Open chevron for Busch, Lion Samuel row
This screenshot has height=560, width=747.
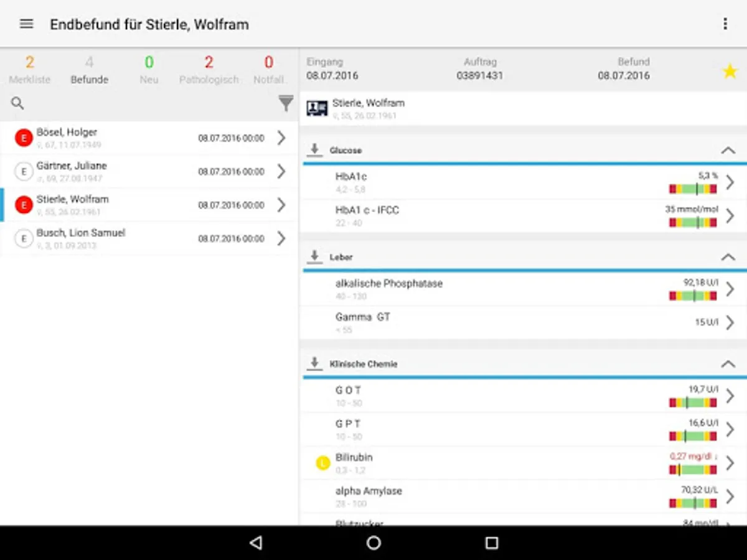(281, 239)
